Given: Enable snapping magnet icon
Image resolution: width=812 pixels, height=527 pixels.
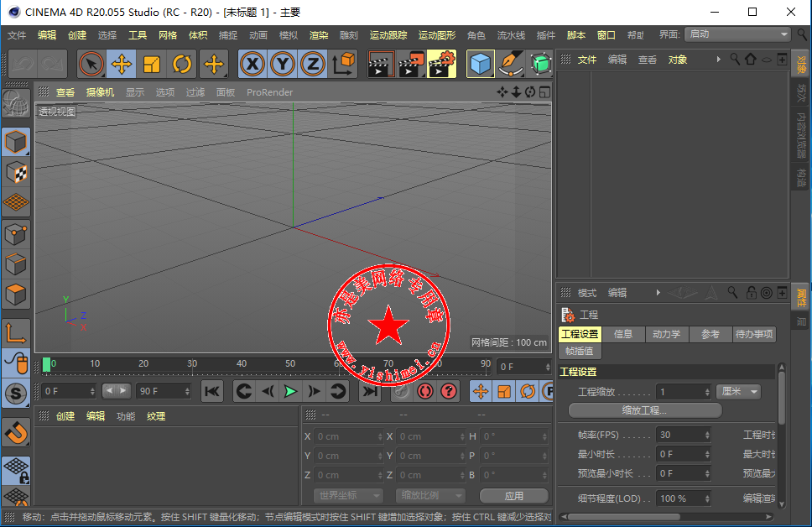Looking at the screenshot, I should tap(16, 432).
